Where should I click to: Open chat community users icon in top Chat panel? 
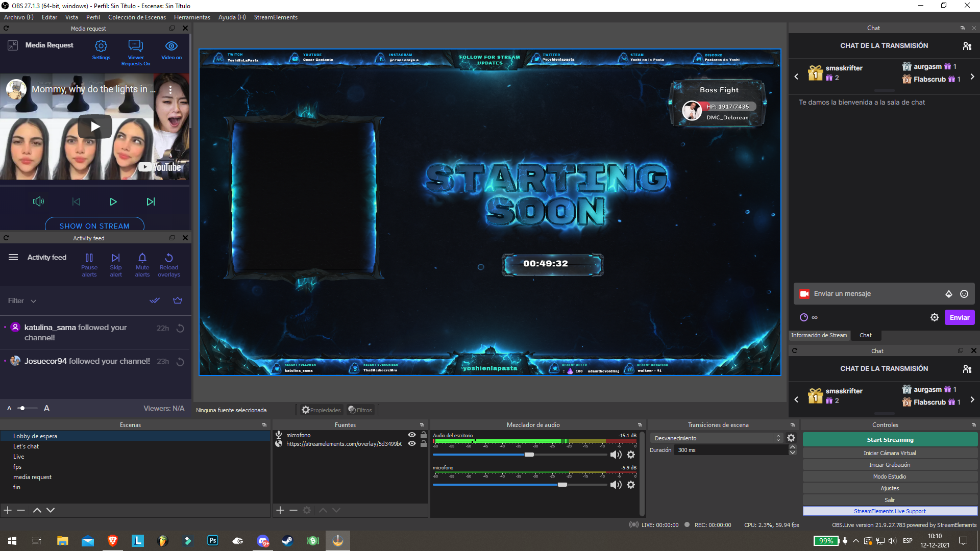pyautogui.click(x=967, y=46)
